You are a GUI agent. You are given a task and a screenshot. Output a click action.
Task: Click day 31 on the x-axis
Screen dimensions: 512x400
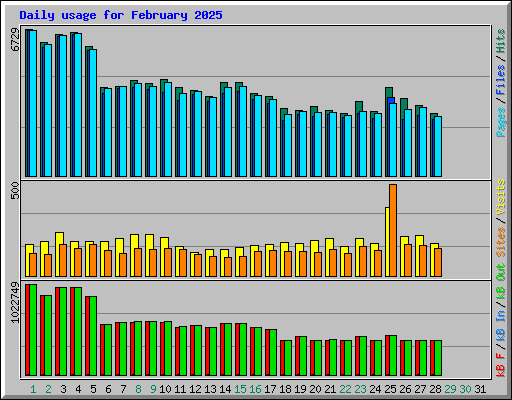pos(480,389)
